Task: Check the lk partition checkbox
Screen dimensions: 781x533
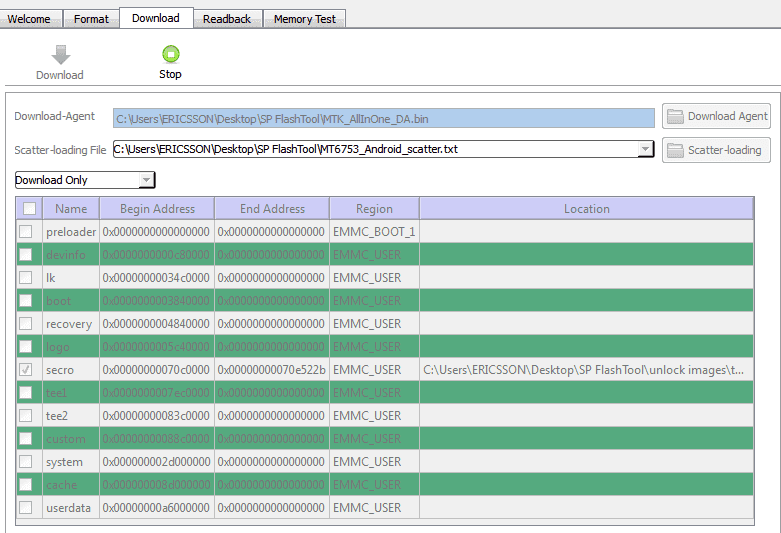Action: [x=25, y=277]
